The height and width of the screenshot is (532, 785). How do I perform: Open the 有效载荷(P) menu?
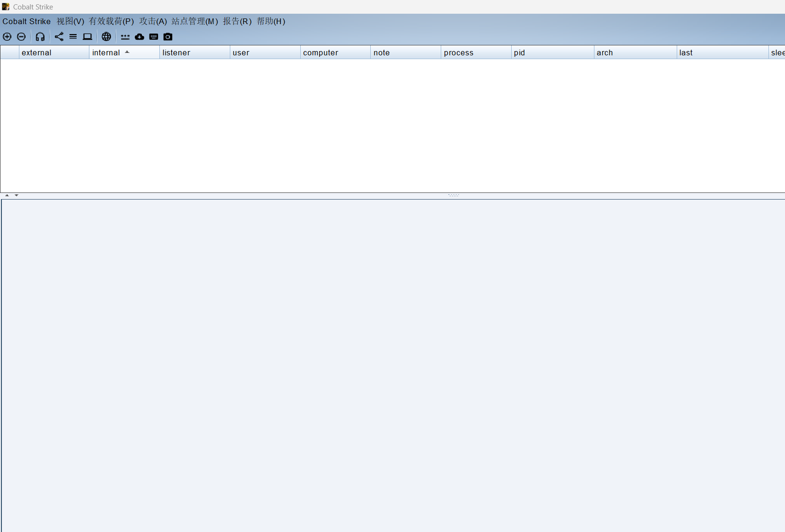click(112, 21)
